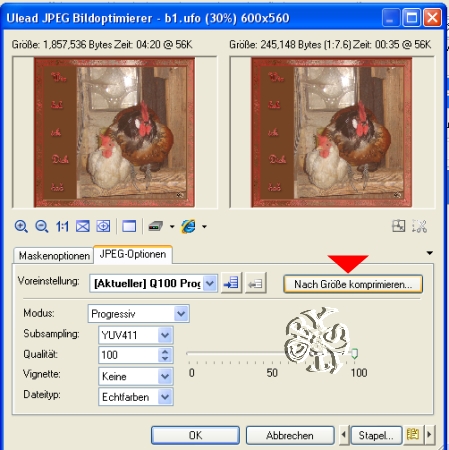Click the quality slider handle at 100
This screenshot has height=450, width=449.
pos(355,353)
